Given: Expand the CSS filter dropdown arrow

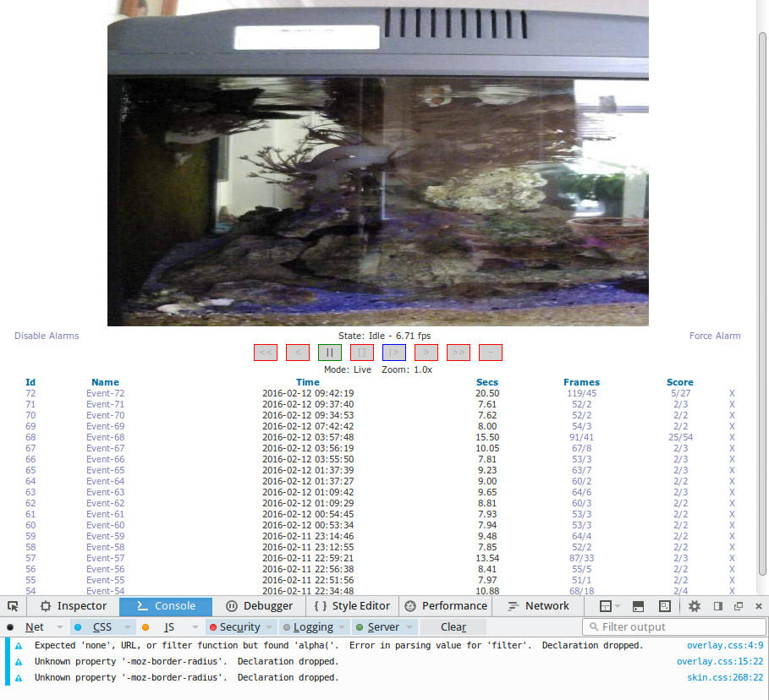Looking at the screenshot, I should click(127, 627).
